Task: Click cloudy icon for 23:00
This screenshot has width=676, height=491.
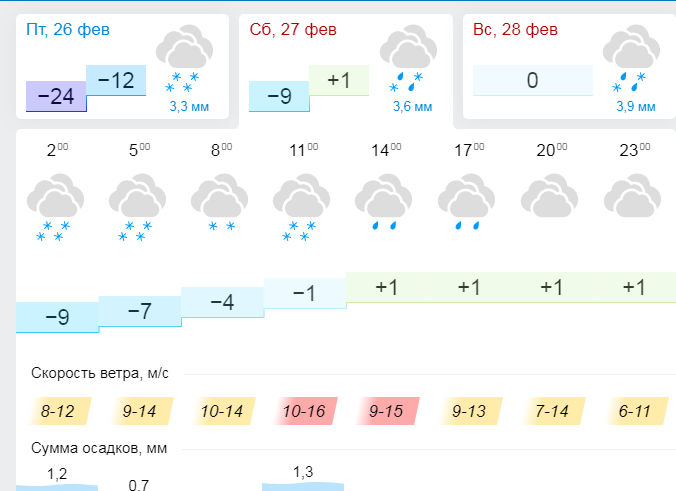Action: 632,197
